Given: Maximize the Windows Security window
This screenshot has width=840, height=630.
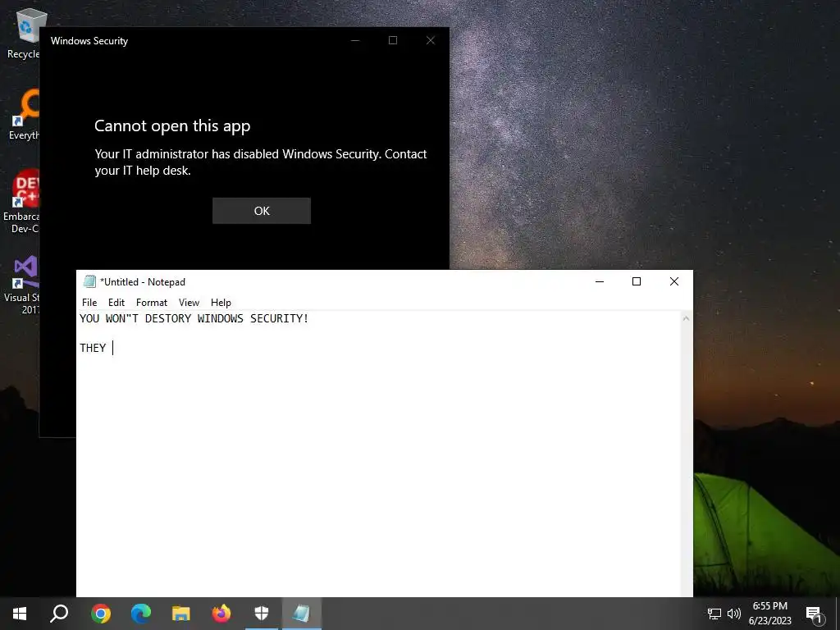Looking at the screenshot, I should [x=393, y=41].
